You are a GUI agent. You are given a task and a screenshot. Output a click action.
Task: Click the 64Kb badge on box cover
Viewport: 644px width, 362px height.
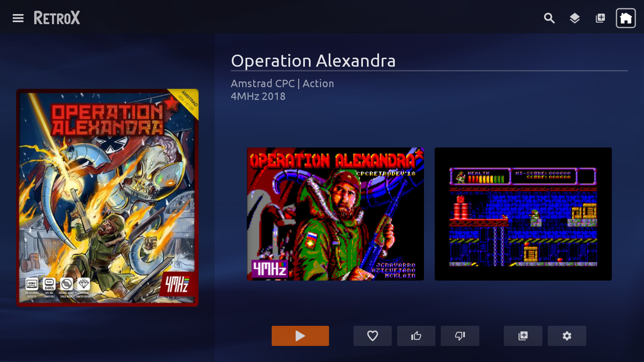49,284
